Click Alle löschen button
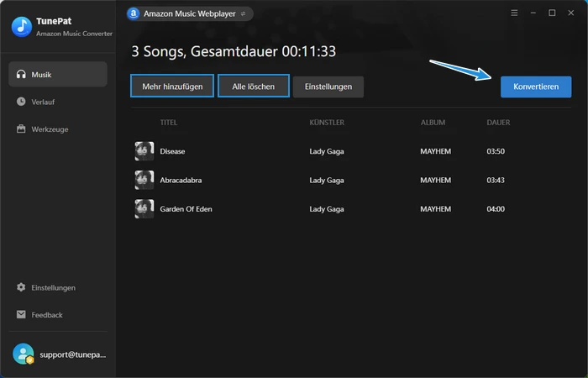 254,86
